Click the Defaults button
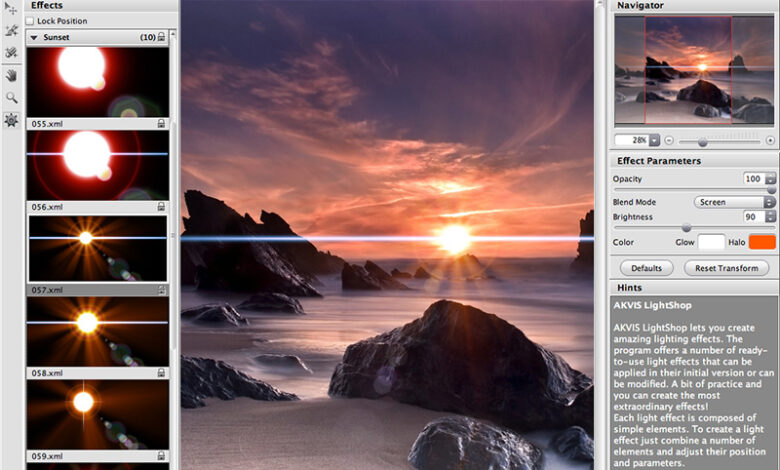Screen dimensions: 780x470 tap(646, 268)
